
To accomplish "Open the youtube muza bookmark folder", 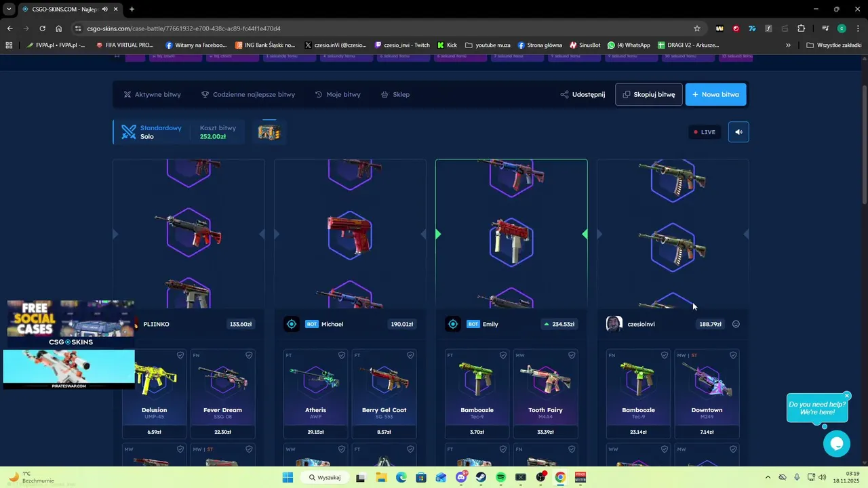I will point(488,45).
